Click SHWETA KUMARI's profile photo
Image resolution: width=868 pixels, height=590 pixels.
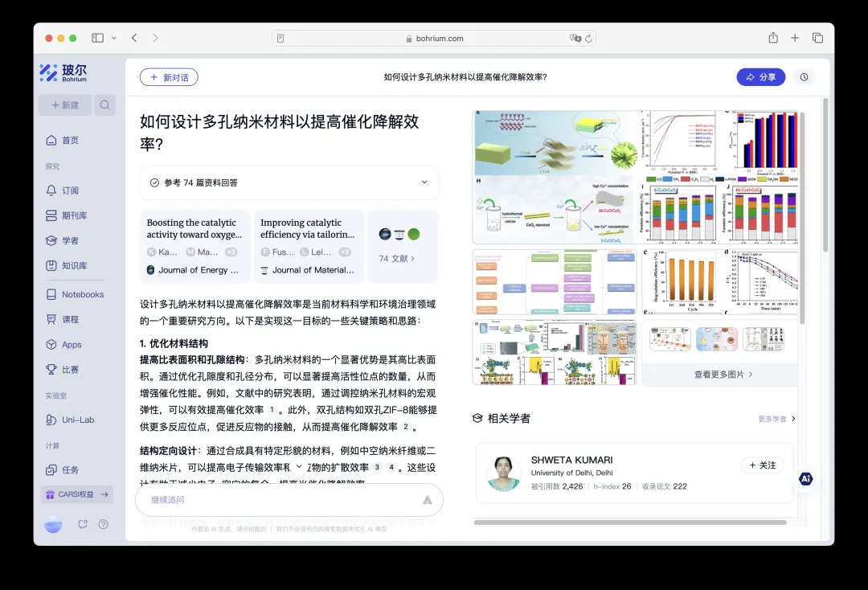pos(503,473)
